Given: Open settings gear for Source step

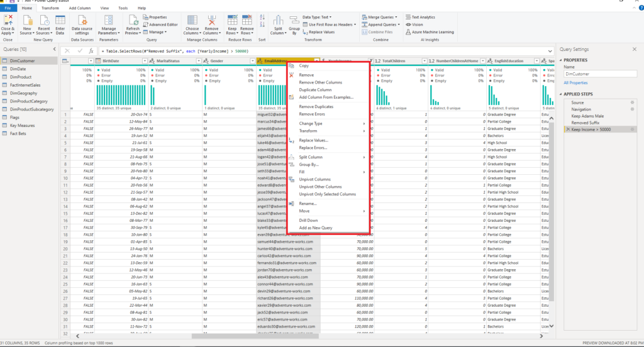Looking at the screenshot, I should click(632, 102).
